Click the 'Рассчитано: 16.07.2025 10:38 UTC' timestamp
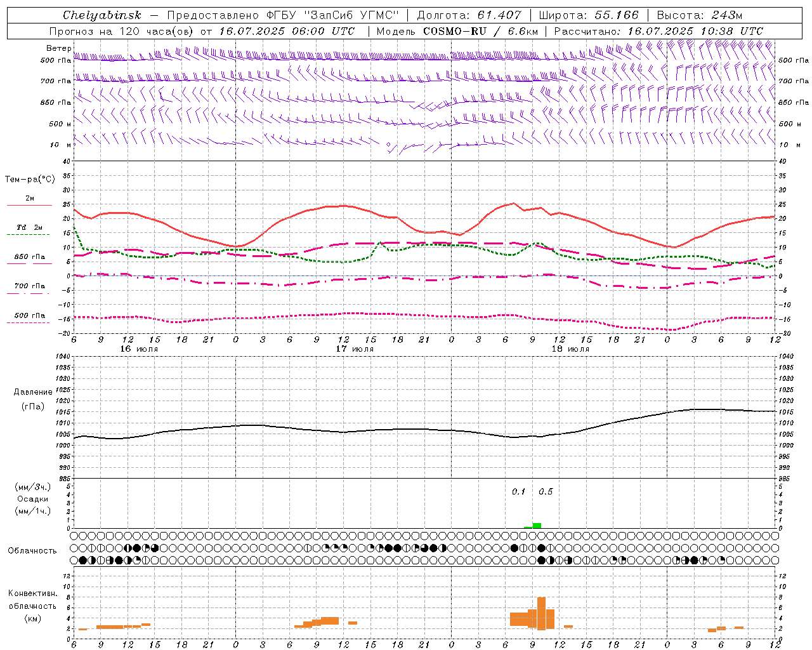 point(658,31)
